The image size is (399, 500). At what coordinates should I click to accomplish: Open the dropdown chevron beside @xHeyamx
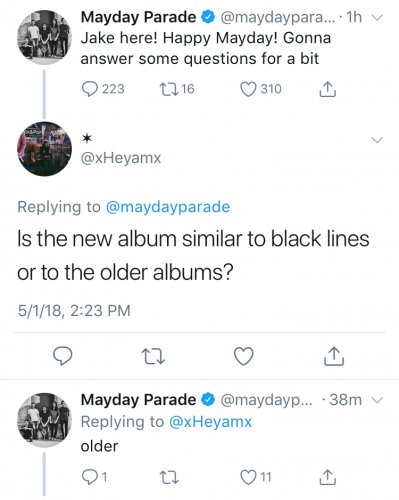tap(377, 140)
